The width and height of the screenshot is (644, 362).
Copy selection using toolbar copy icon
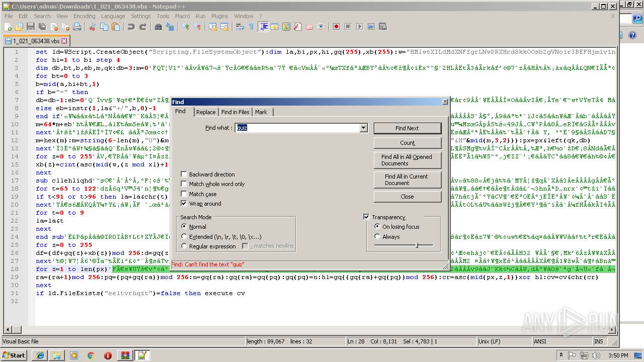tap(104, 27)
